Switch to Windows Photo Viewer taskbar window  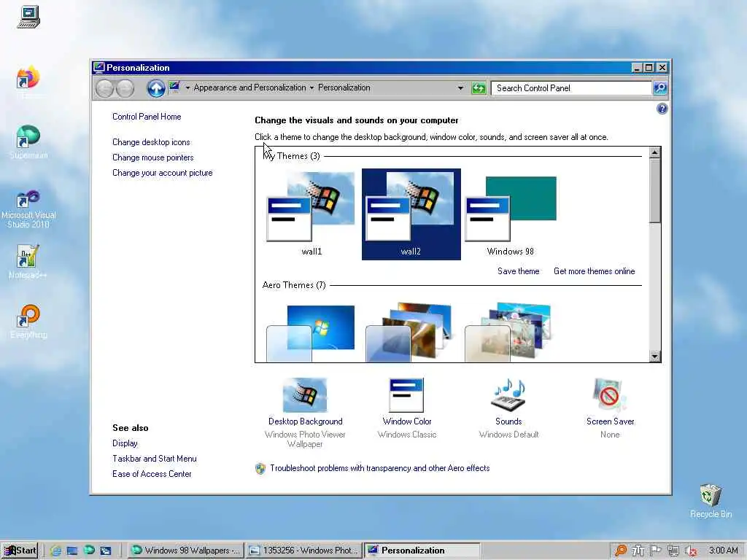coord(304,551)
